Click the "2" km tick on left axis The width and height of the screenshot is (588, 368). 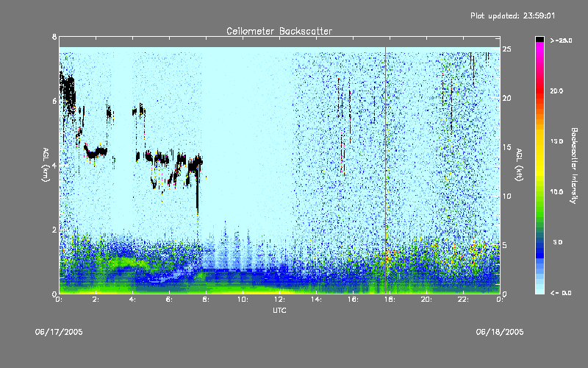[x=54, y=230]
